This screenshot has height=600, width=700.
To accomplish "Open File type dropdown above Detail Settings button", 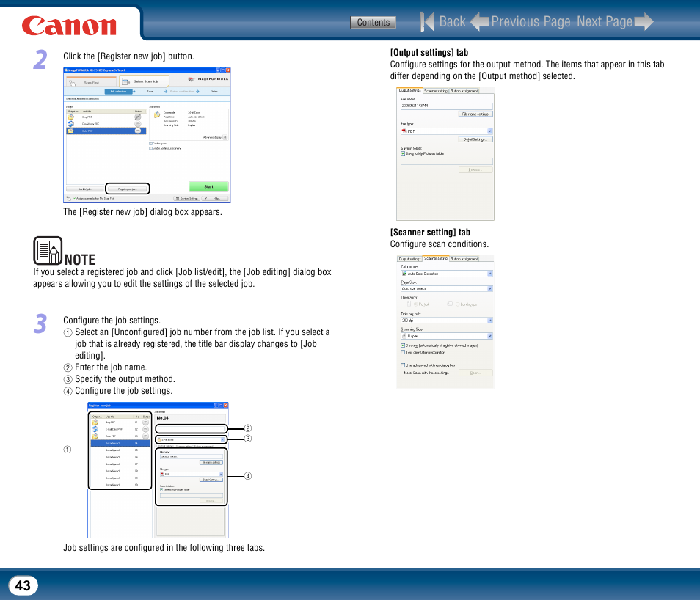I will pos(446,131).
